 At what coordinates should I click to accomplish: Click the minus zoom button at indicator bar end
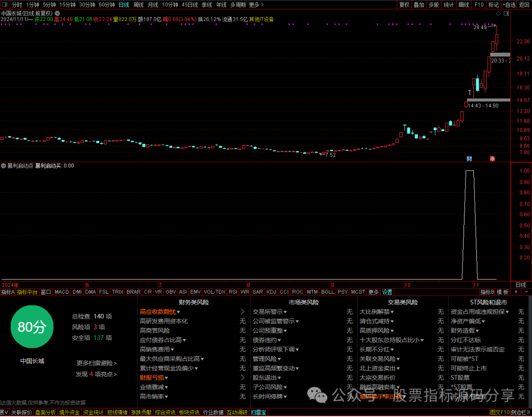click(x=526, y=292)
